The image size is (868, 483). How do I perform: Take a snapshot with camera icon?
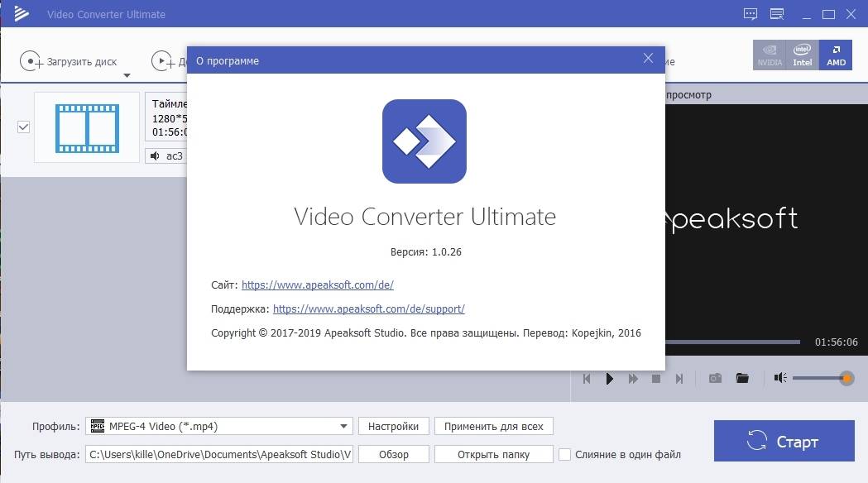[715, 379]
